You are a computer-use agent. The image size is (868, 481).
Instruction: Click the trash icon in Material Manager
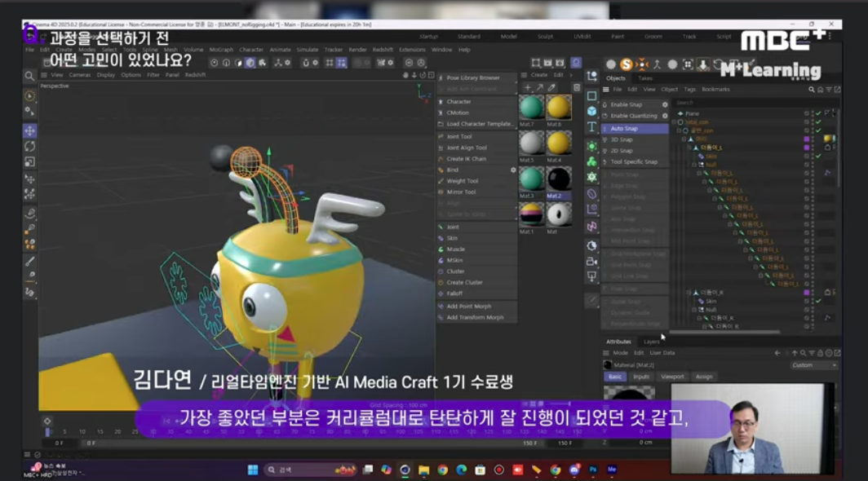click(577, 87)
